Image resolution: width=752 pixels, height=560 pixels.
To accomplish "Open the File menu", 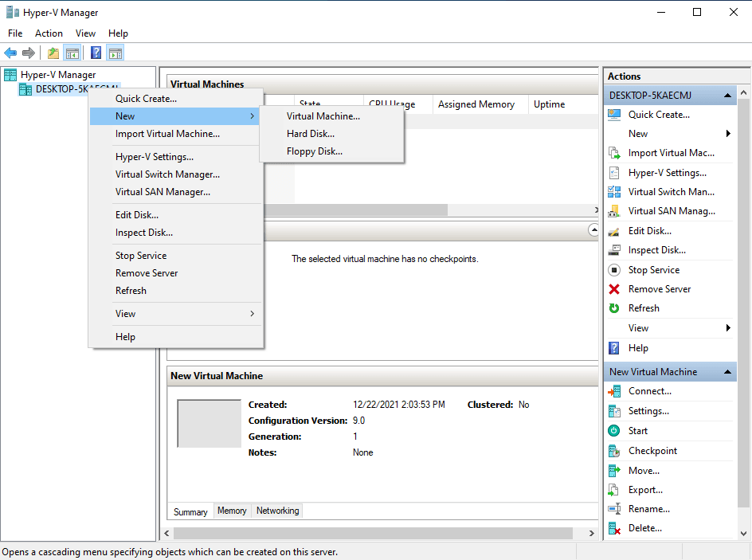I will pyautogui.click(x=15, y=33).
